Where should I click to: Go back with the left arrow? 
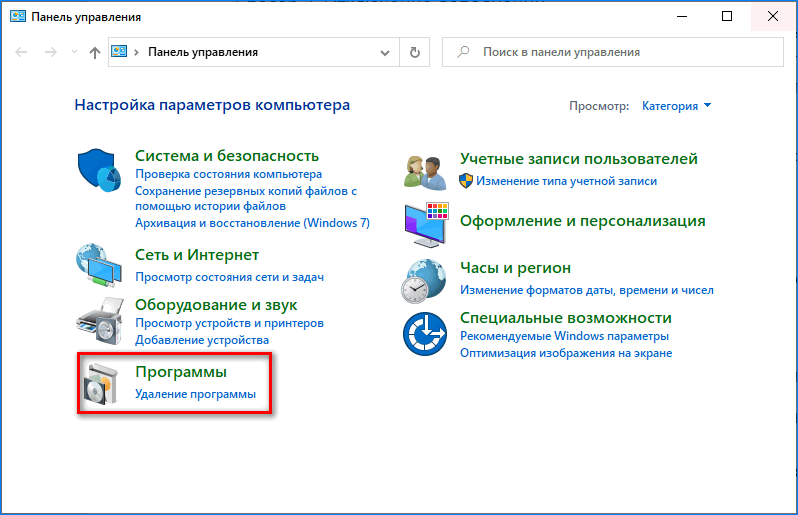click(21, 52)
